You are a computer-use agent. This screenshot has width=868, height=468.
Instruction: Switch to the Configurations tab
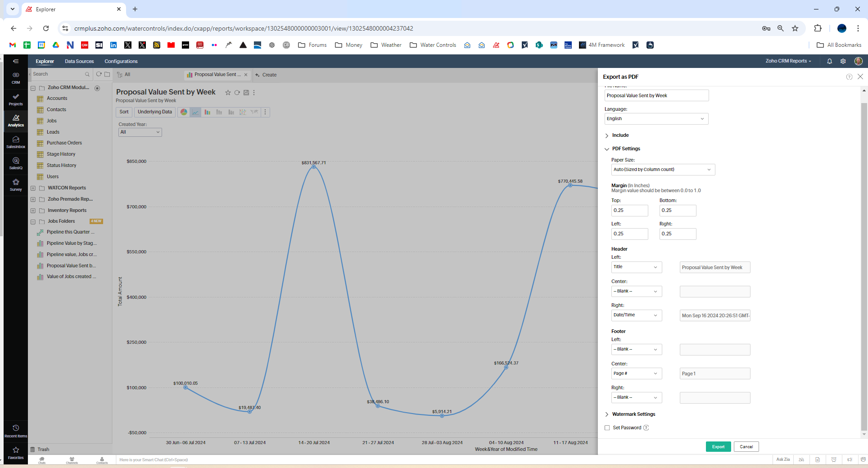[x=121, y=62]
